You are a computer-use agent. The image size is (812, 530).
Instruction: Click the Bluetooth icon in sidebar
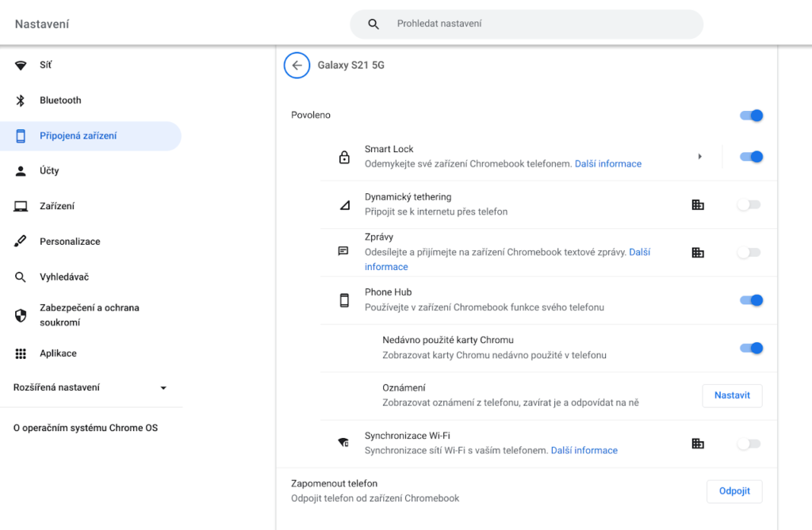[x=21, y=101]
